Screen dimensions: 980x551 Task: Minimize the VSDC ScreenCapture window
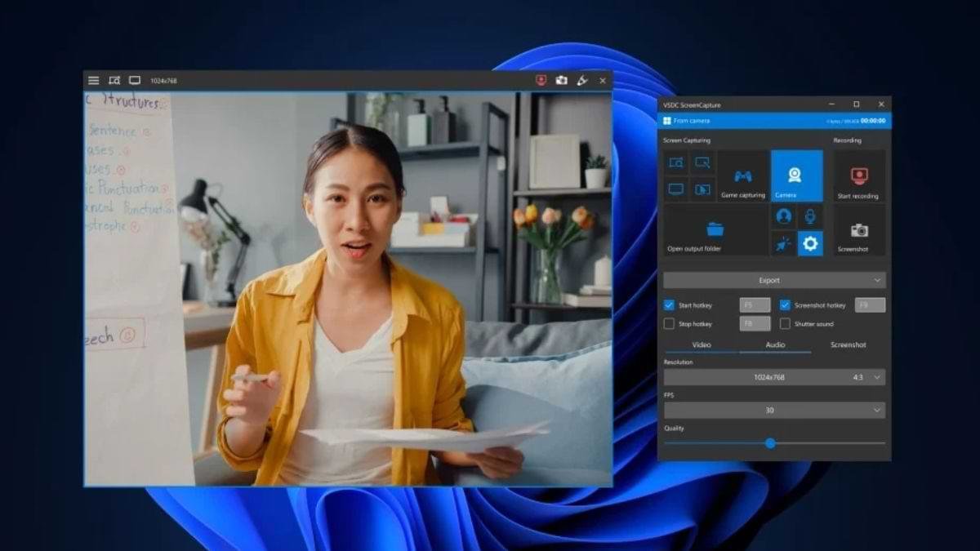tap(831, 104)
